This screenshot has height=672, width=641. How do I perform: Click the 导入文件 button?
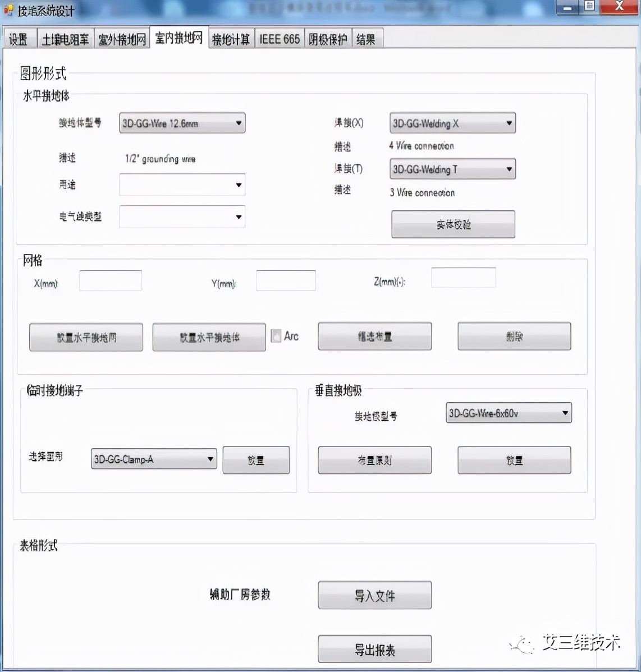(x=374, y=595)
